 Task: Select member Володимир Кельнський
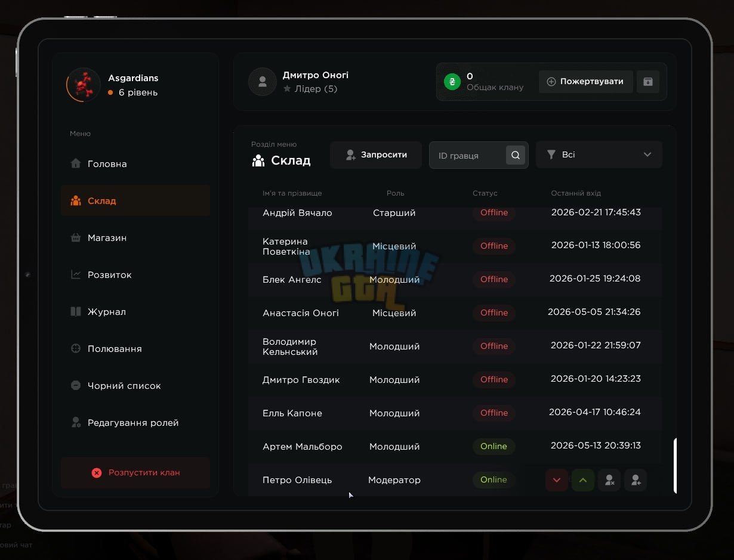pyautogui.click(x=290, y=346)
